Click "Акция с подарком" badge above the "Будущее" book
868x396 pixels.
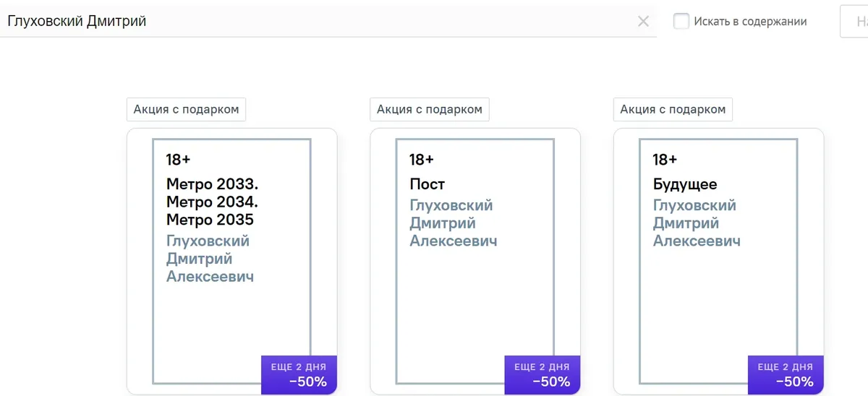(x=673, y=110)
